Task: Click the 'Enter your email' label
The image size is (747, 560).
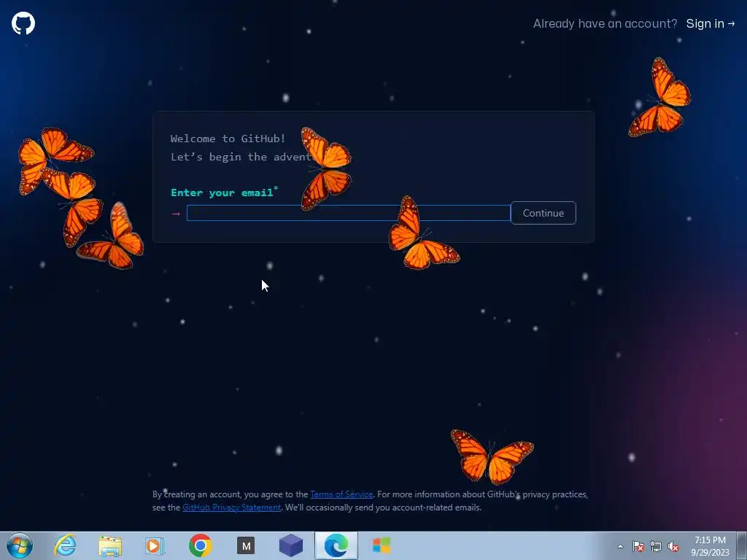Action: (x=224, y=192)
